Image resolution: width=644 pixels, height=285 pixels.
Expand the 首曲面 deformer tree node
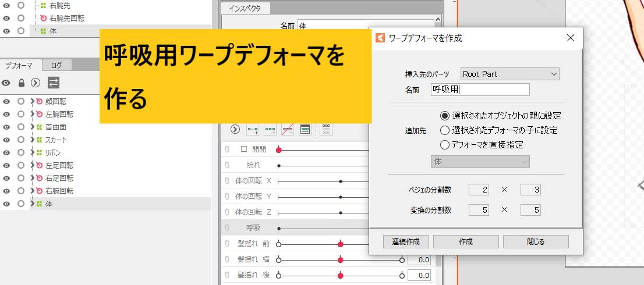click(x=33, y=127)
